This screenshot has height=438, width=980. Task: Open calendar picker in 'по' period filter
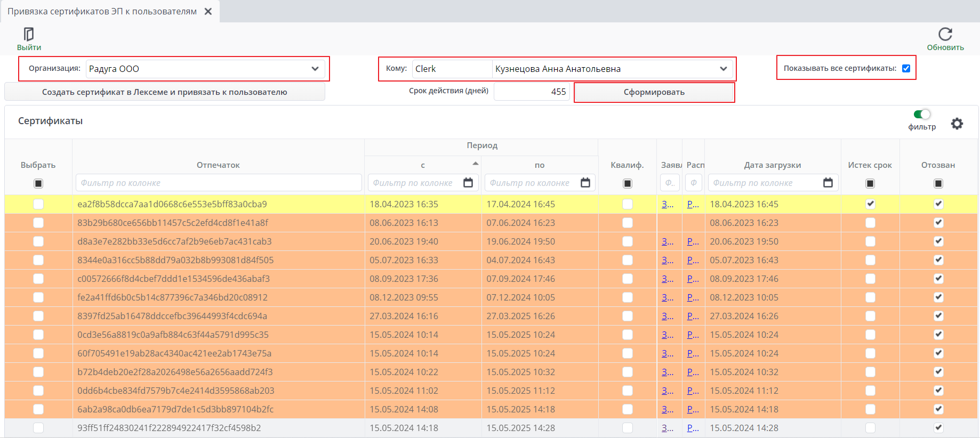tap(585, 183)
